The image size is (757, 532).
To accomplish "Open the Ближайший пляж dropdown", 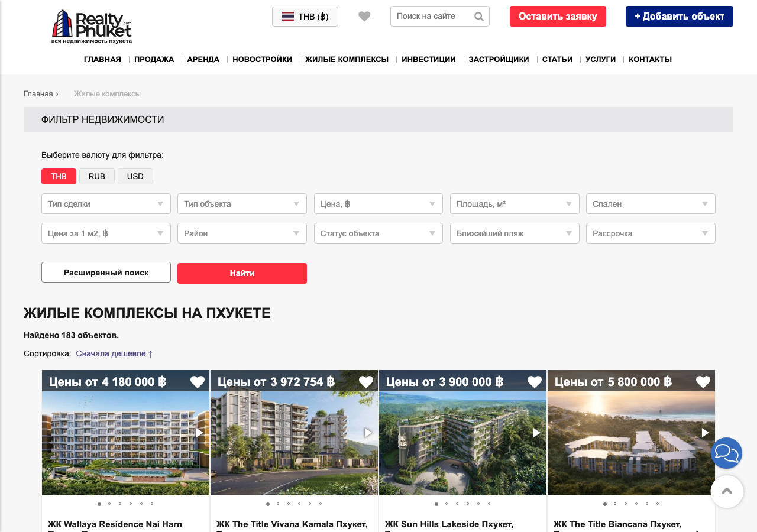I will pos(515,233).
